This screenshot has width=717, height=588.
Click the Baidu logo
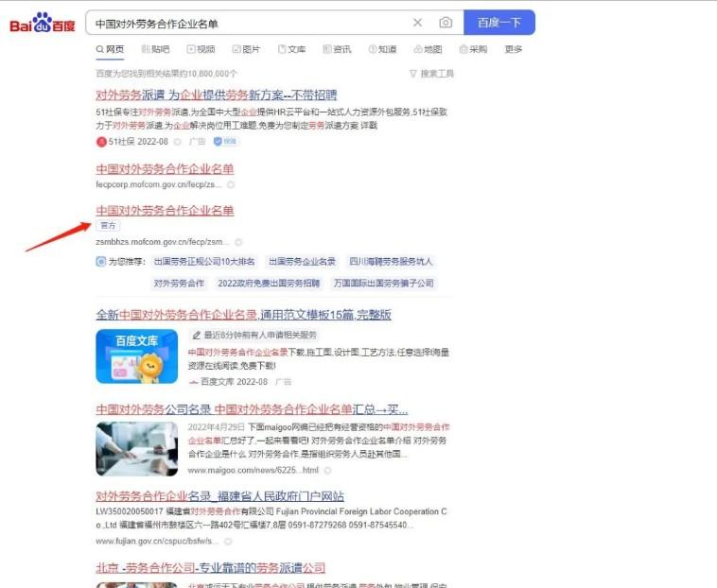pos(42,23)
